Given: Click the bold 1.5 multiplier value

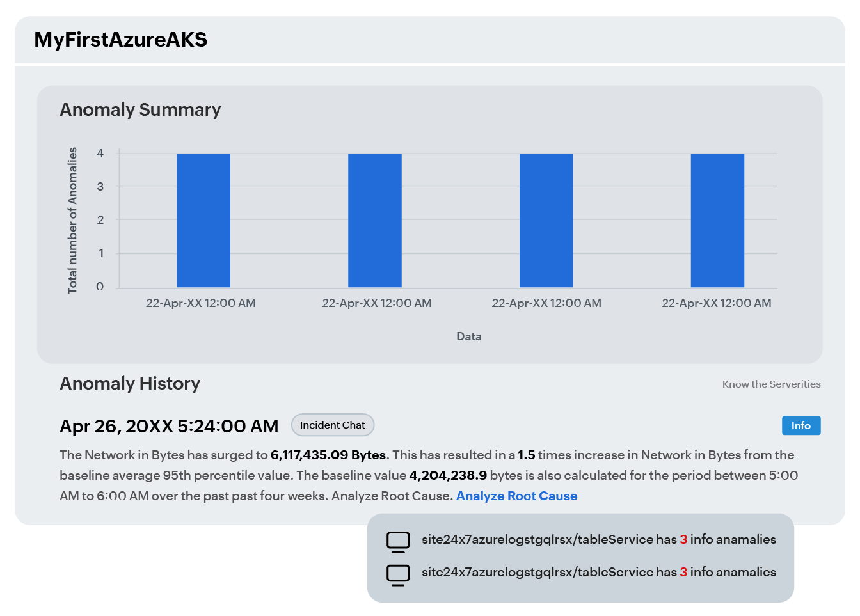Looking at the screenshot, I should (526, 455).
